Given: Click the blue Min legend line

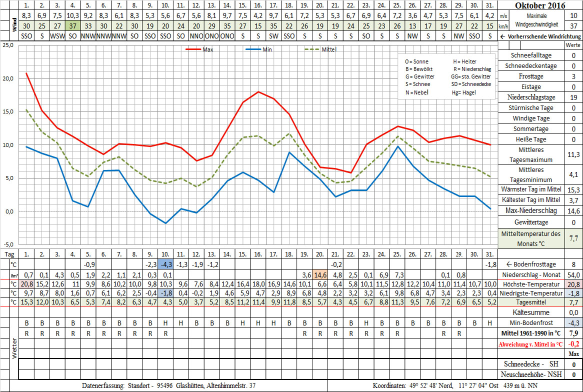Looking at the screenshot, I should tap(254, 49).
